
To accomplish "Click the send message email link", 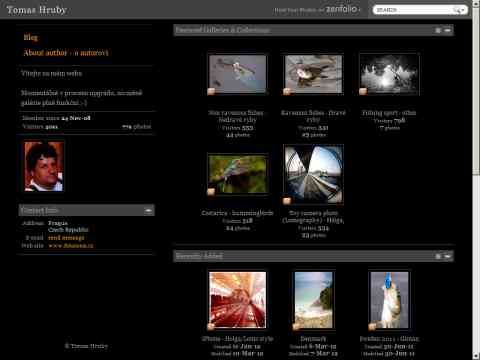I will (66, 238).
